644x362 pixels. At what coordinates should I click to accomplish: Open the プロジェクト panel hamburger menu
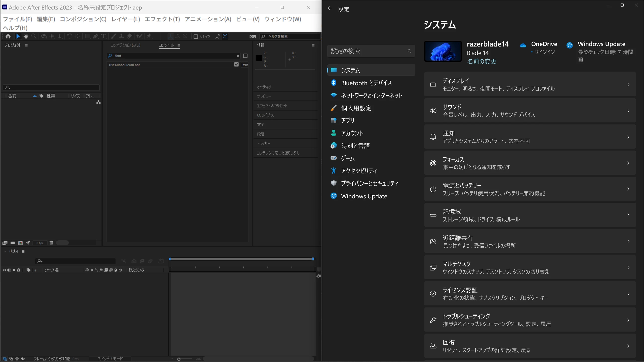click(x=26, y=45)
